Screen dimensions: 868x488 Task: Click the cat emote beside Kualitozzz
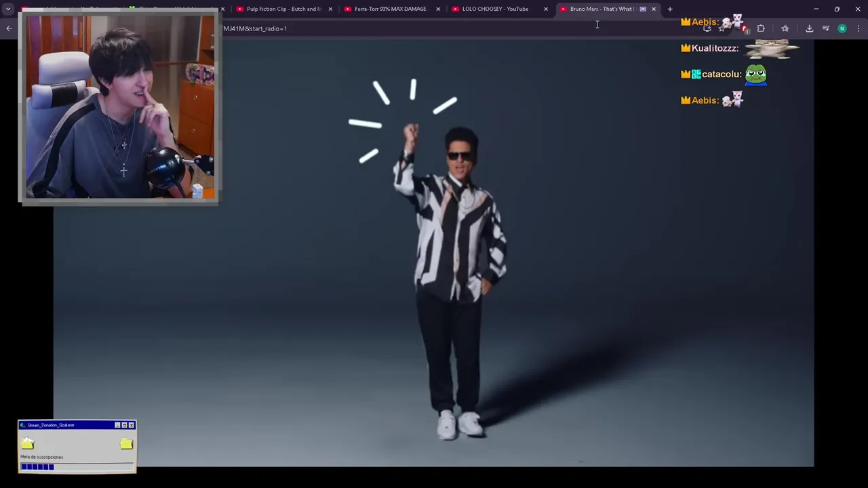click(772, 48)
